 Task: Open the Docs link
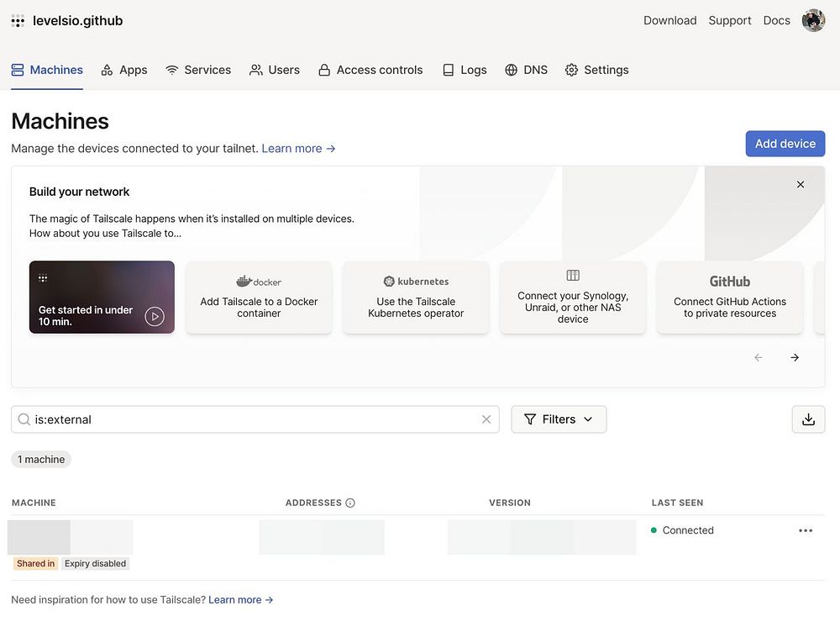[776, 20]
